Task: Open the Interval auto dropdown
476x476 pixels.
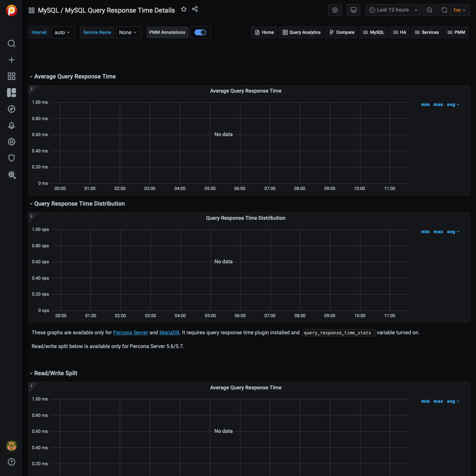Action: pos(62,32)
